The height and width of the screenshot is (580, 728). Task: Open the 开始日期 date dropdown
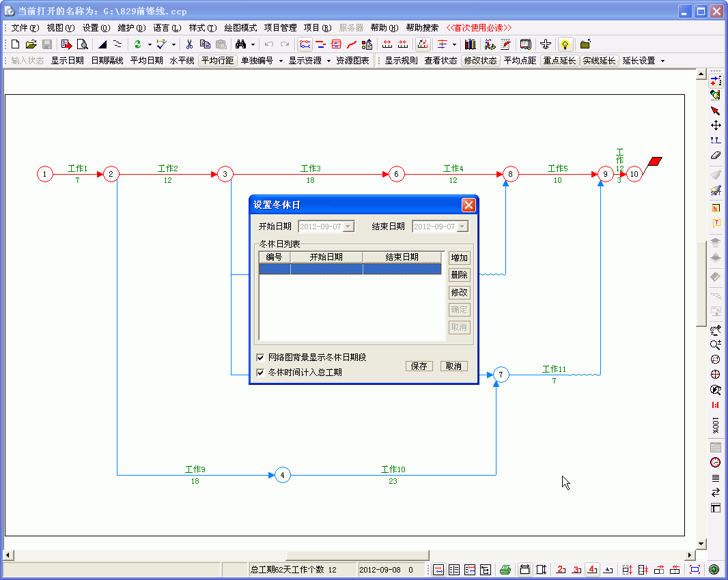(348, 227)
